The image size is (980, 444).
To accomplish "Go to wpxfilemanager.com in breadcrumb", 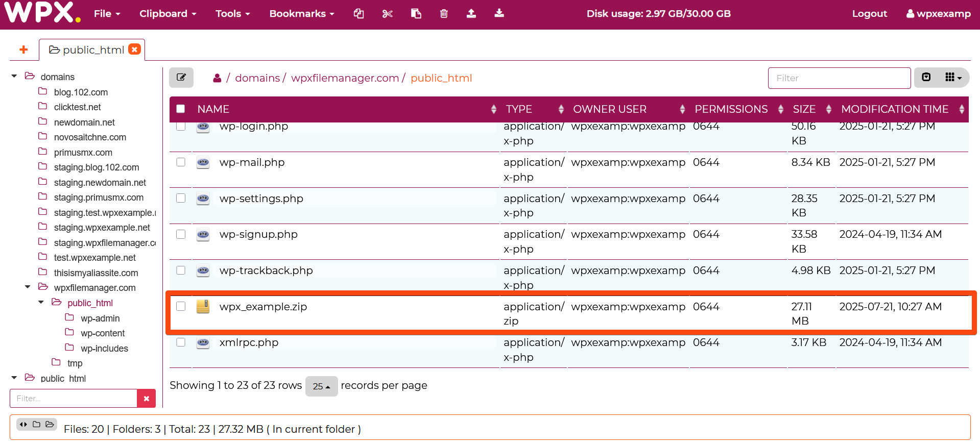I will (345, 78).
